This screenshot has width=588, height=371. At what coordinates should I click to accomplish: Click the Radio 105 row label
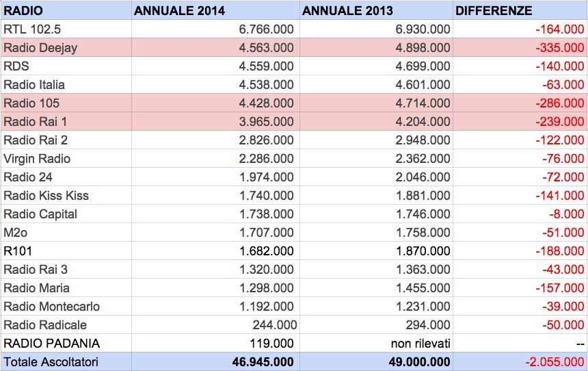tap(31, 103)
